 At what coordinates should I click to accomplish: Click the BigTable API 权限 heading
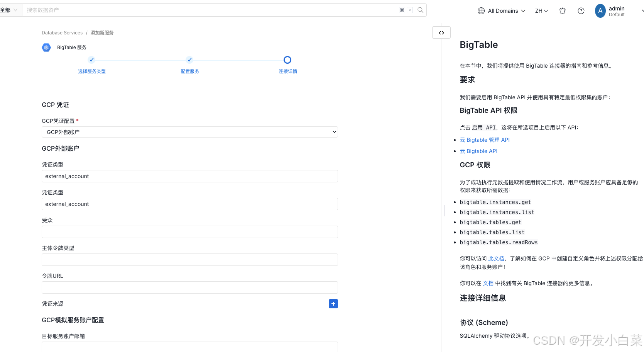[488, 111]
